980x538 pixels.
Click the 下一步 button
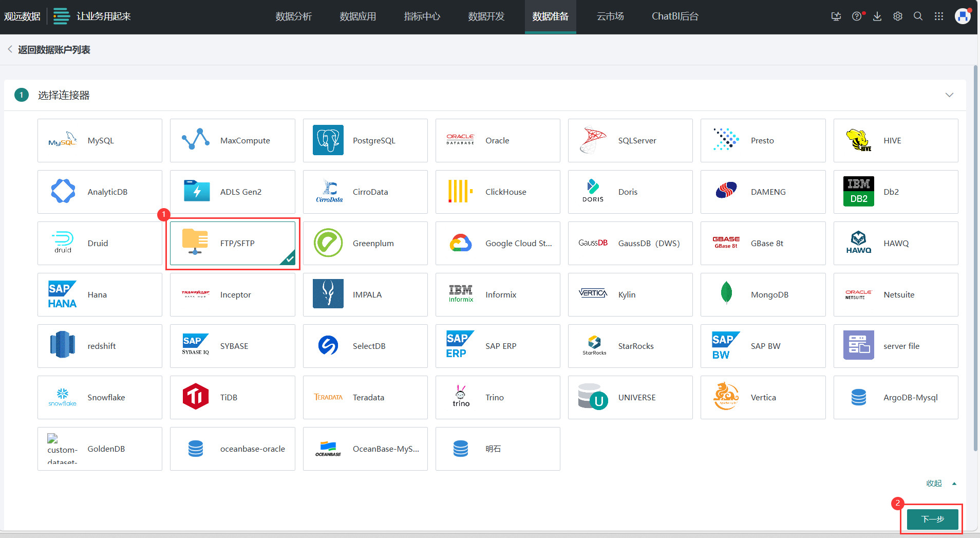(932, 519)
